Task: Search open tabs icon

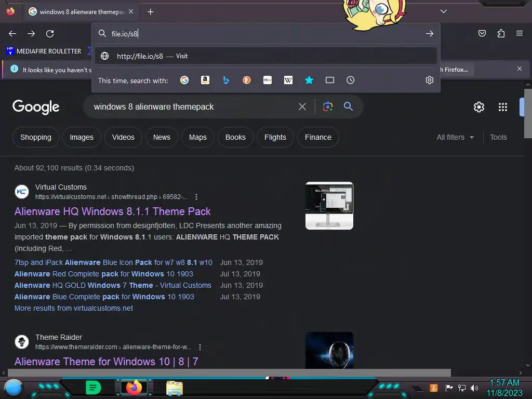Action: pyautogui.click(x=330, y=80)
